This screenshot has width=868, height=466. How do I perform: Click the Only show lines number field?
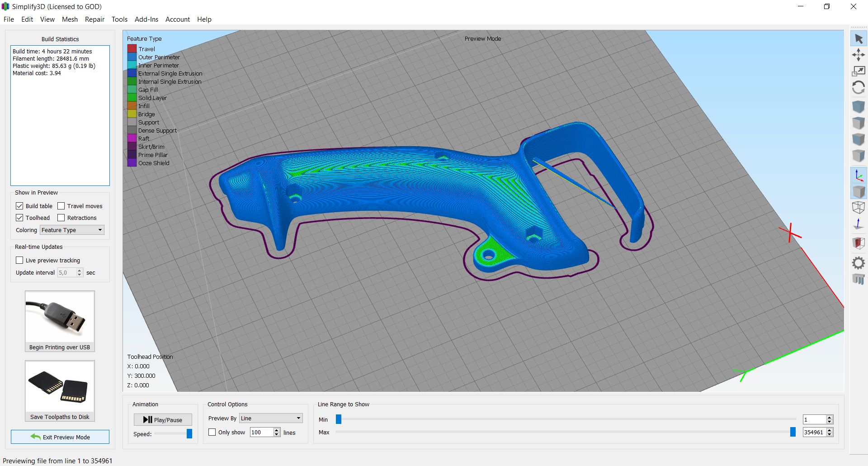point(262,432)
